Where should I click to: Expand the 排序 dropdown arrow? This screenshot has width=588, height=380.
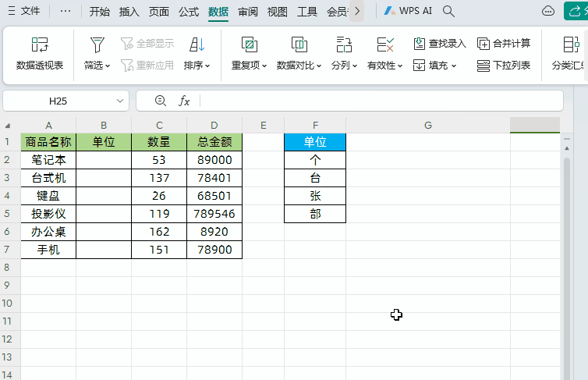pyautogui.click(x=207, y=66)
